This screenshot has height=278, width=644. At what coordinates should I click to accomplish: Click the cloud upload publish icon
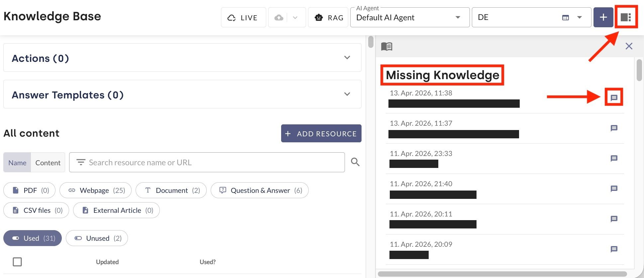tap(279, 18)
